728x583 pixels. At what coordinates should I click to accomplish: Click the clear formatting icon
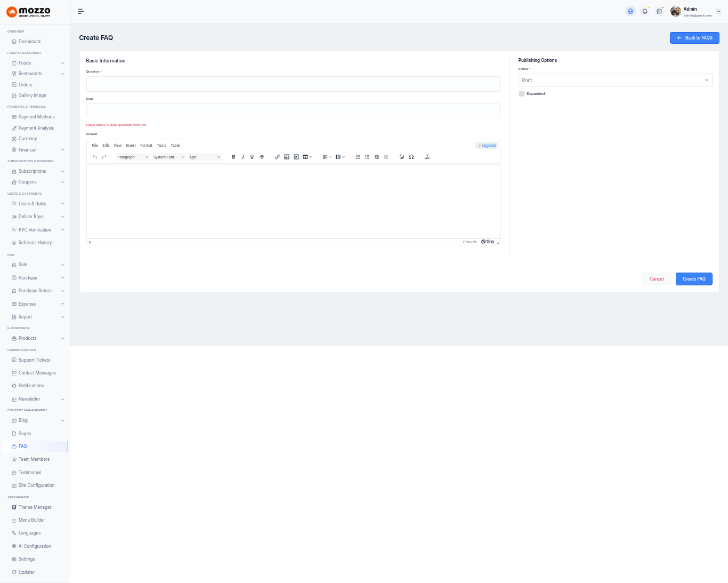[427, 157]
